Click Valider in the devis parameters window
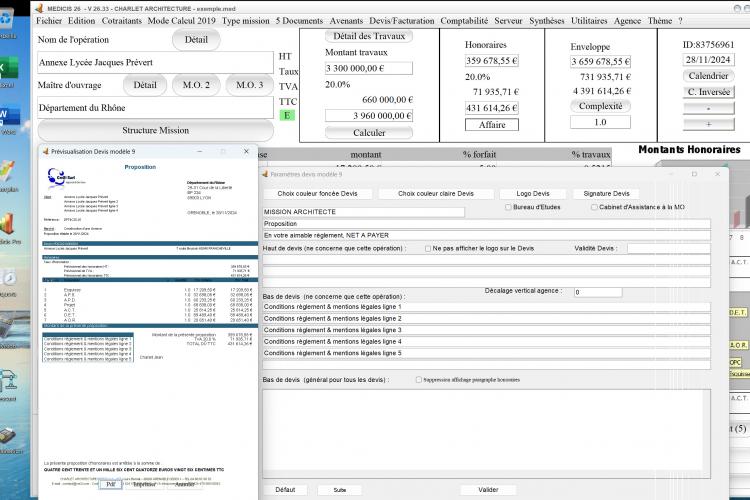Image resolution: width=750 pixels, height=500 pixels. click(x=488, y=490)
